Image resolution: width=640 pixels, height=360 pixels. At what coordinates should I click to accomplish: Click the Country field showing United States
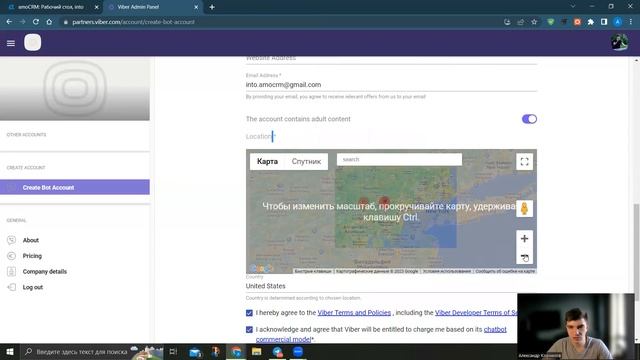[381, 286]
